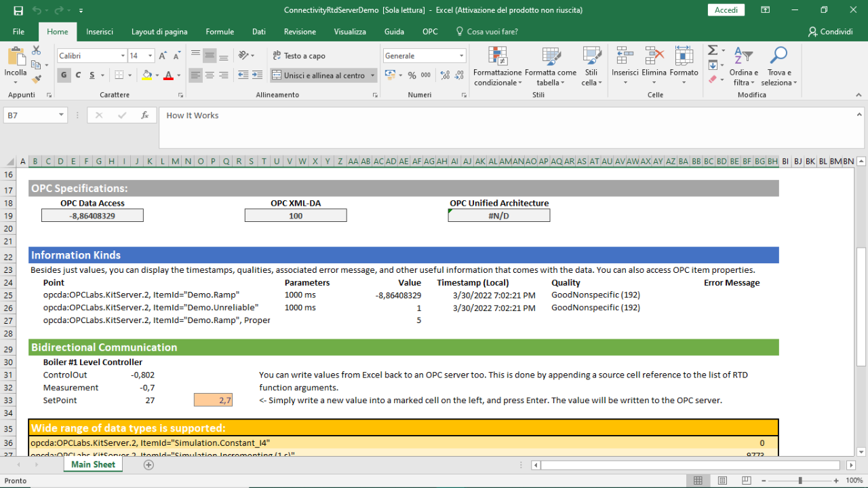This screenshot has width=868, height=488.
Task: Switch to the Inserisci ribbon tab
Action: (100, 32)
